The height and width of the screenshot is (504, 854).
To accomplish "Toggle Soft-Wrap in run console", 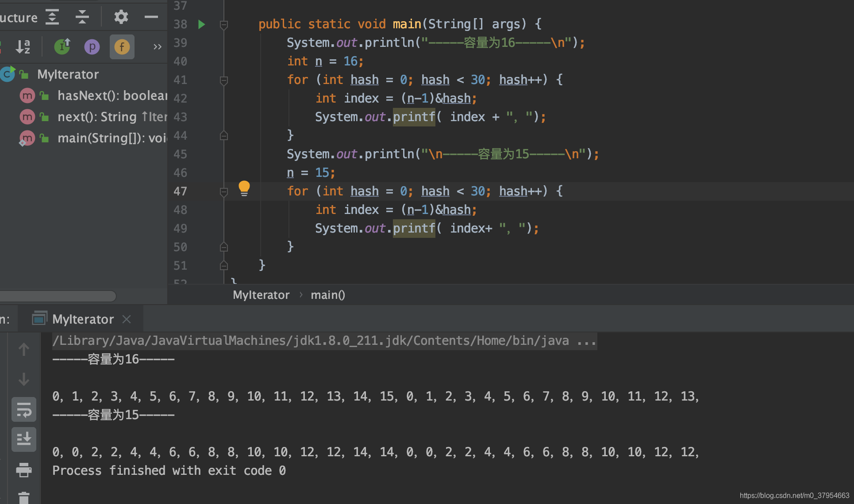I will (x=24, y=409).
